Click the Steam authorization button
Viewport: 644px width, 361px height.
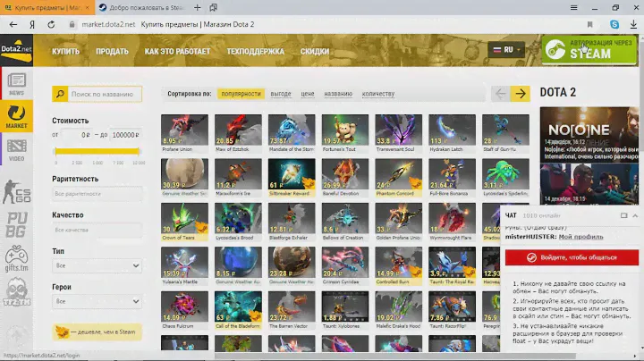pyautogui.click(x=589, y=49)
